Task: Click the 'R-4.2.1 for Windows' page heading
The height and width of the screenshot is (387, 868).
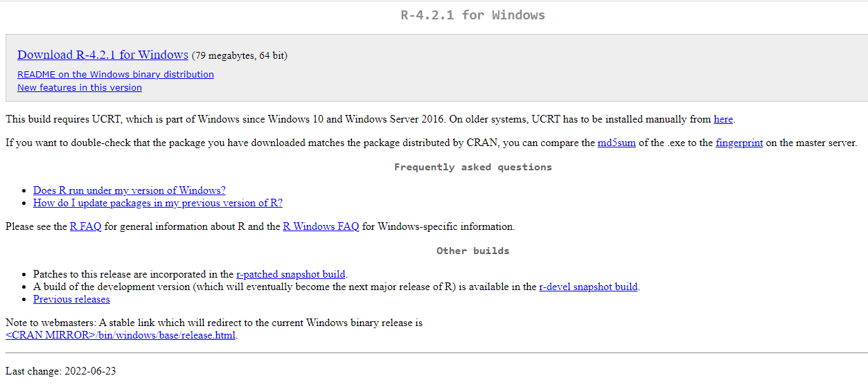Action: (472, 15)
